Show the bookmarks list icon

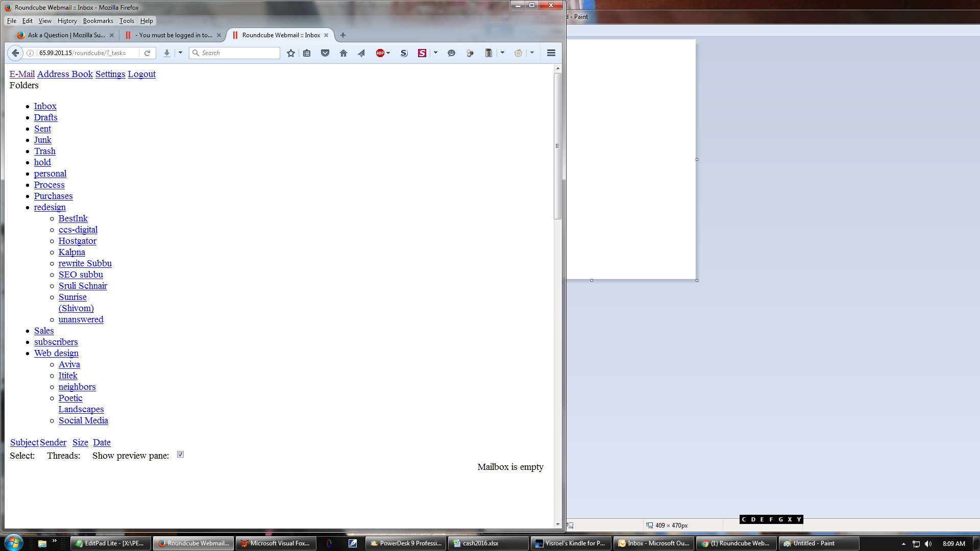click(x=307, y=53)
